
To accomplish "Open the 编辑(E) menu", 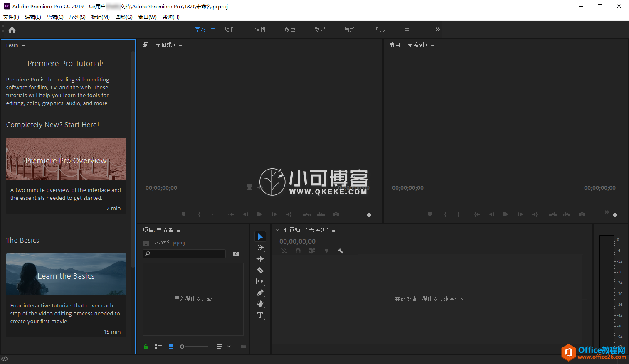I will [x=33, y=17].
